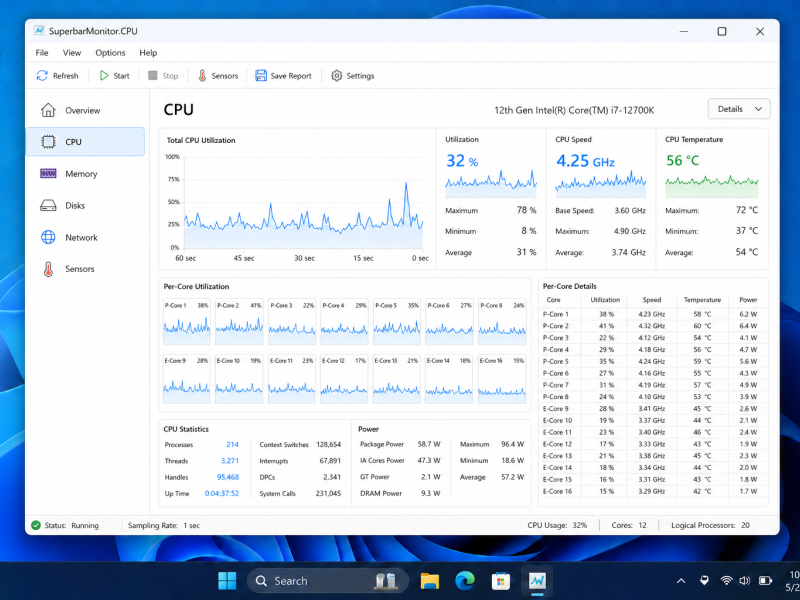The width and height of the screenshot is (800, 600).
Task: Select the P-Core 2 mini graph
Action: (x=239, y=322)
